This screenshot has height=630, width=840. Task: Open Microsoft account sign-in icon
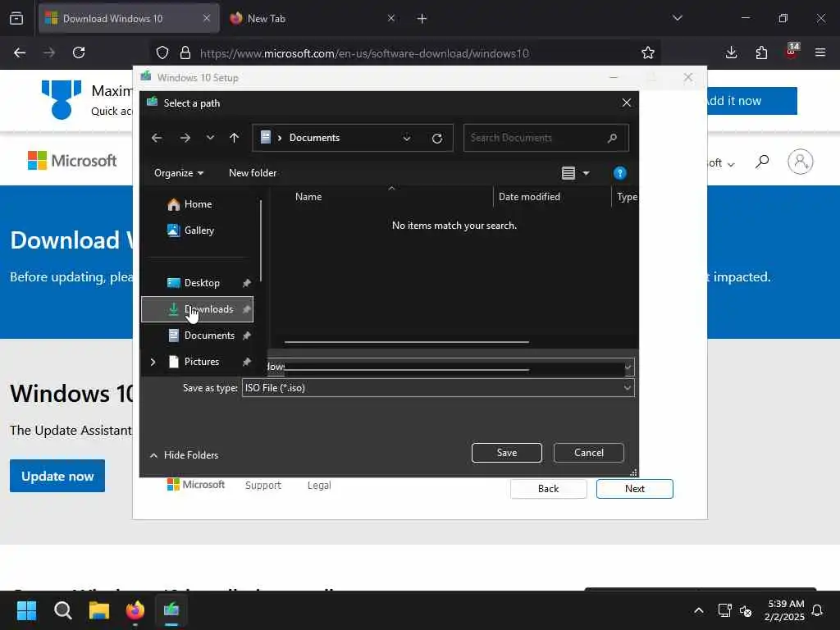(801, 162)
